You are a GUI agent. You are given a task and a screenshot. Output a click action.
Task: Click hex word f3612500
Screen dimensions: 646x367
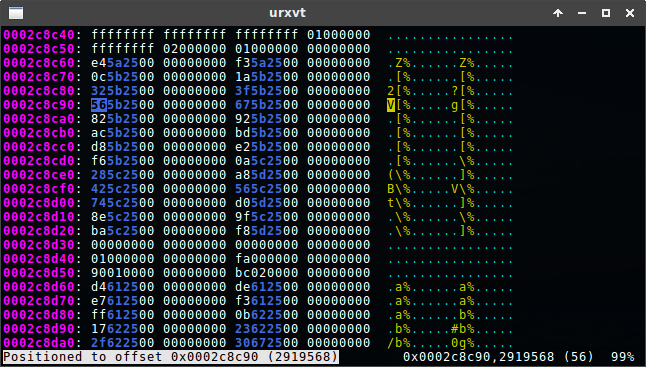pos(267,301)
